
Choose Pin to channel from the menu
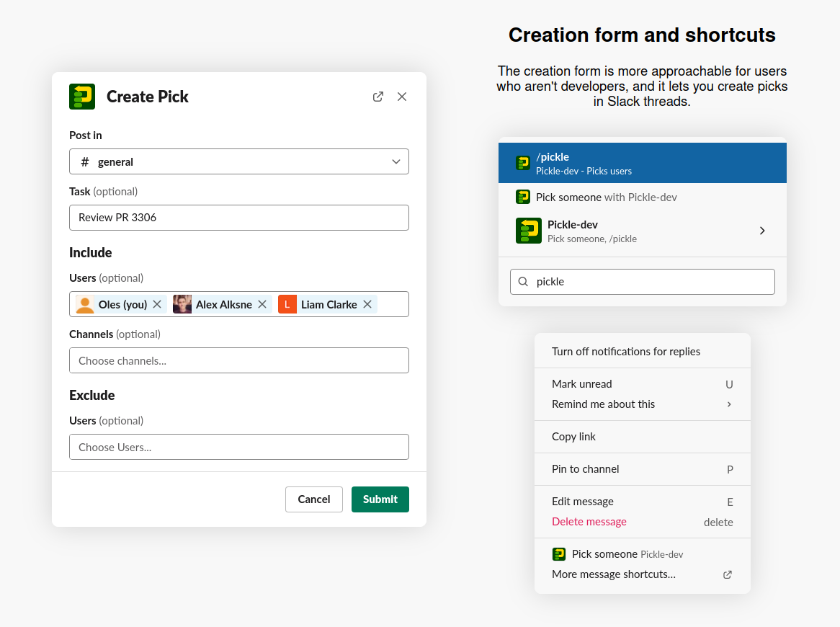585,468
